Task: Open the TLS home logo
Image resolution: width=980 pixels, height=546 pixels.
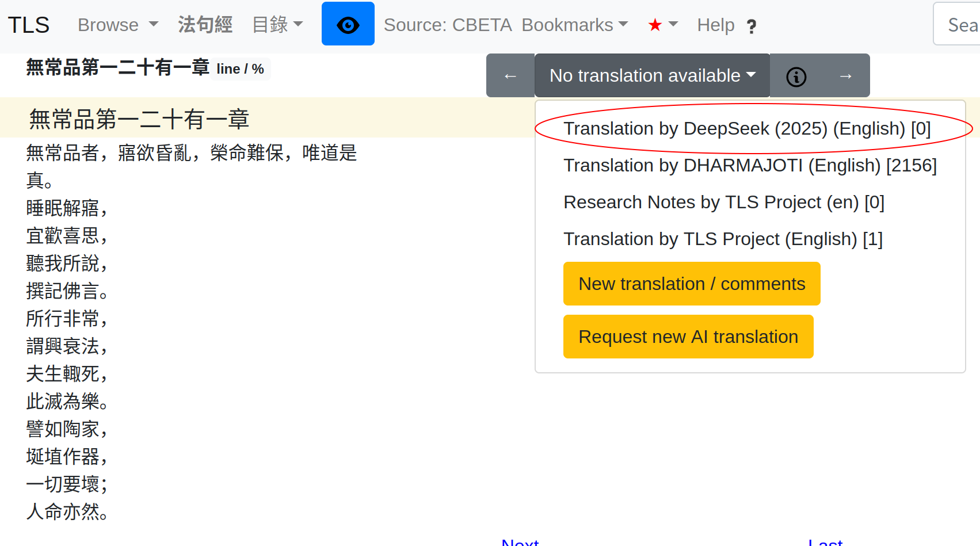Action: coord(29,25)
